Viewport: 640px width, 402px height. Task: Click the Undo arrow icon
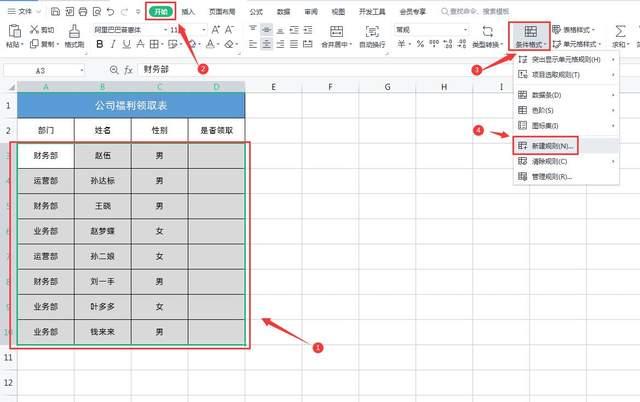pos(110,12)
